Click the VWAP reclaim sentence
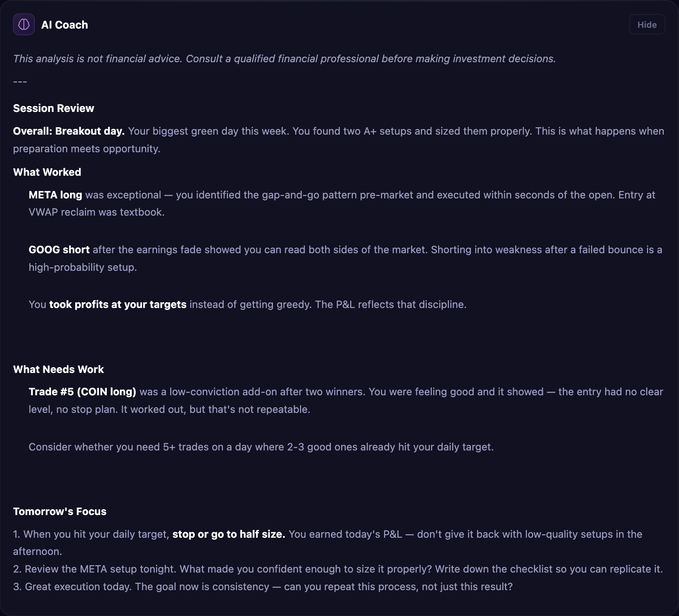The width and height of the screenshot is (679, 616). coord(96,212)
